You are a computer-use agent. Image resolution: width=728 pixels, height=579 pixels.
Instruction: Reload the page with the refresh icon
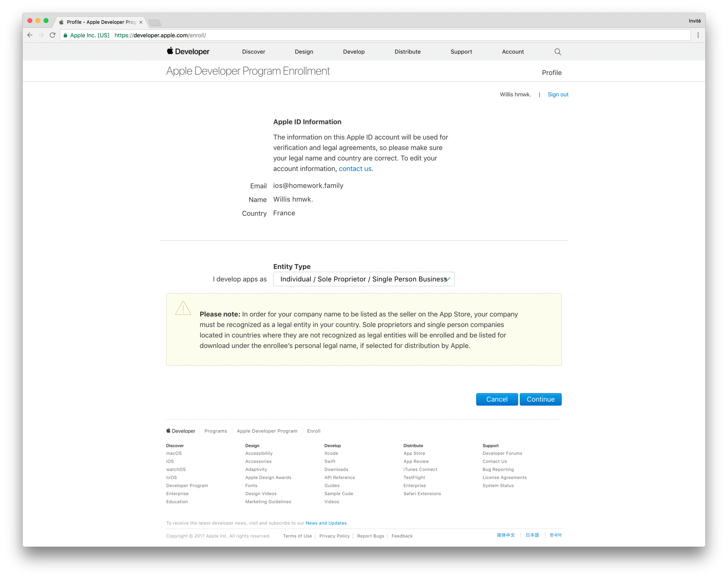pyautogui.click(x=53, y=35)
